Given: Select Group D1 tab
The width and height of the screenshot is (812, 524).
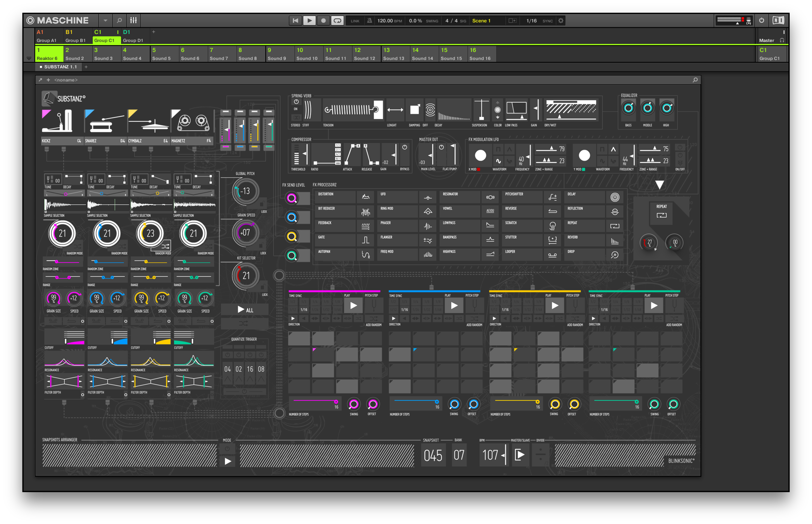Looking at the screenshot, I should tap(135, 36).
